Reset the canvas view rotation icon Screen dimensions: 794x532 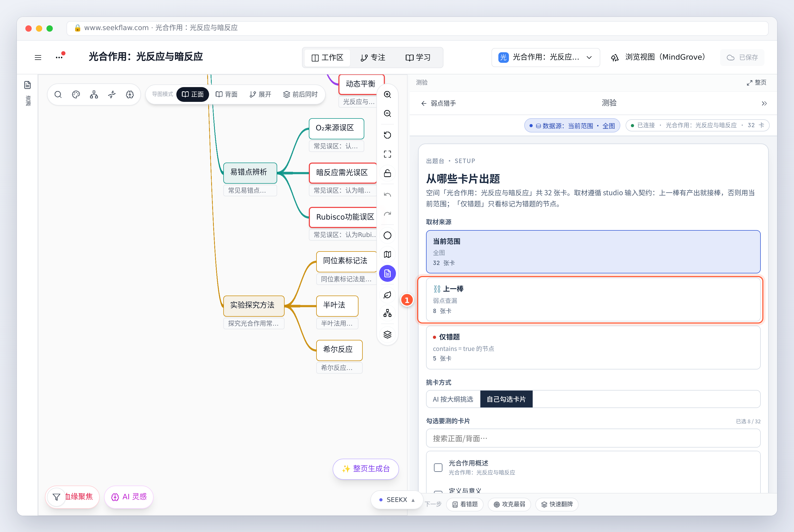387,135
